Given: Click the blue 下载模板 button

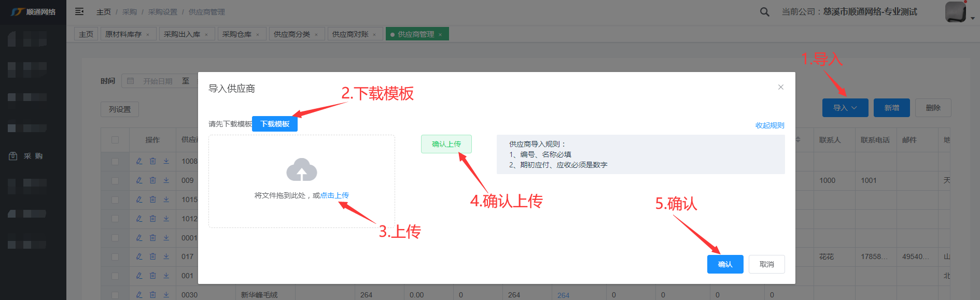Looking at the screenshot, I should point(275,124).
